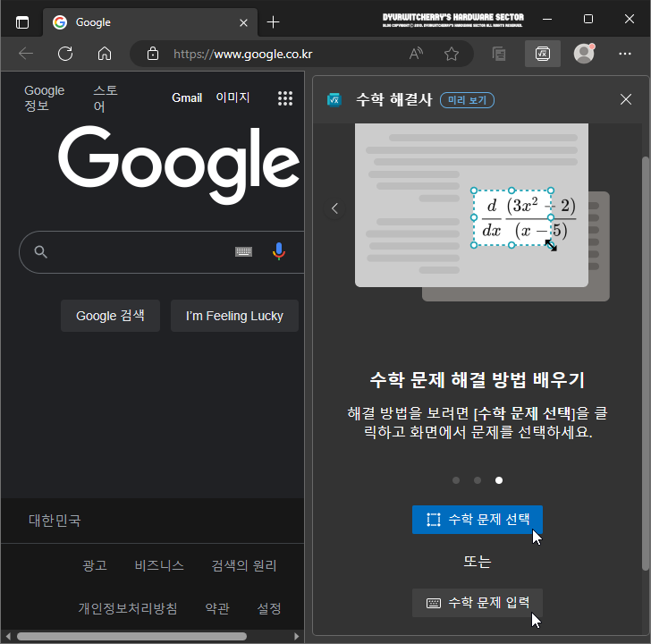The width and height of the screenshot is (651, 644).
Task: Open the 약관 footer link
Action: click(x=217, y=608)
